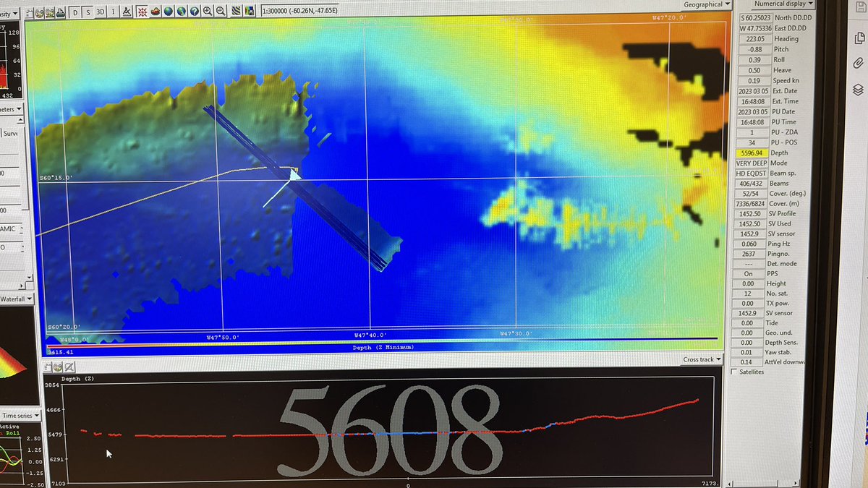The height and width of the screenshot is (488, 868).
Task: Click the Cover. (deg.) value 52/54
Action: [x=751, y=194]
